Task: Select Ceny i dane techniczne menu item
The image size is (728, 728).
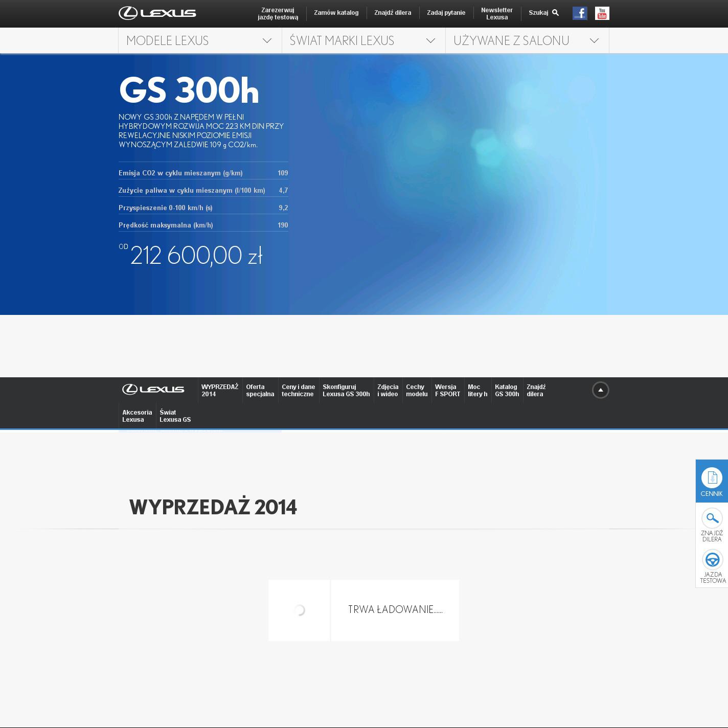Action: tap(299, 391)
